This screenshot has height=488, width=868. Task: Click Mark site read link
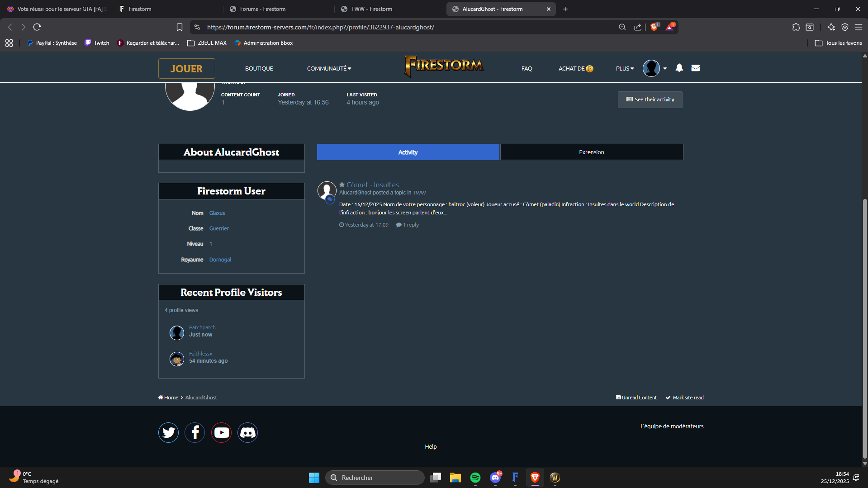point(688,398)
